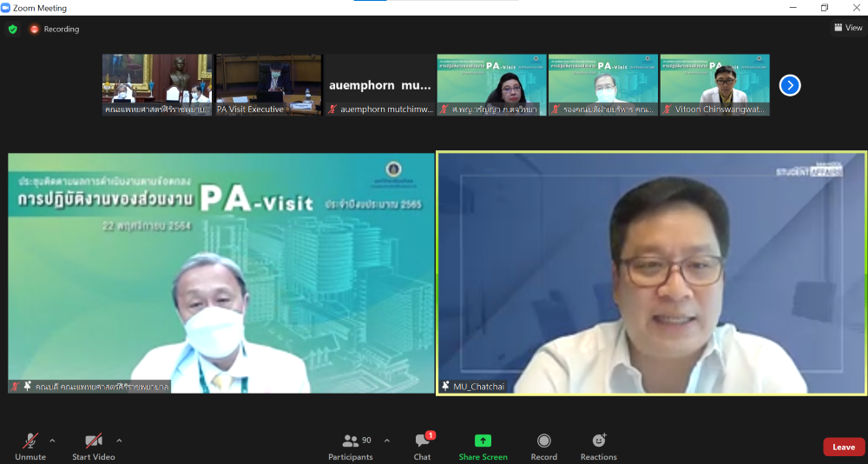The width and height of the screenshot is (868, 464).
Task: Select the รองคณบดีฝ่ายบริหาร participant thumbnail
Action: (x=603, y=85)
